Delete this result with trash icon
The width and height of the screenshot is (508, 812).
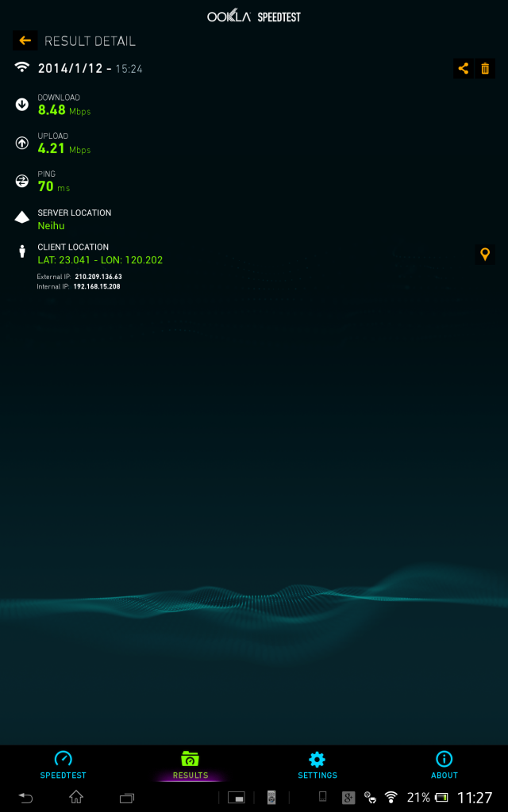(x=485, y=68)
